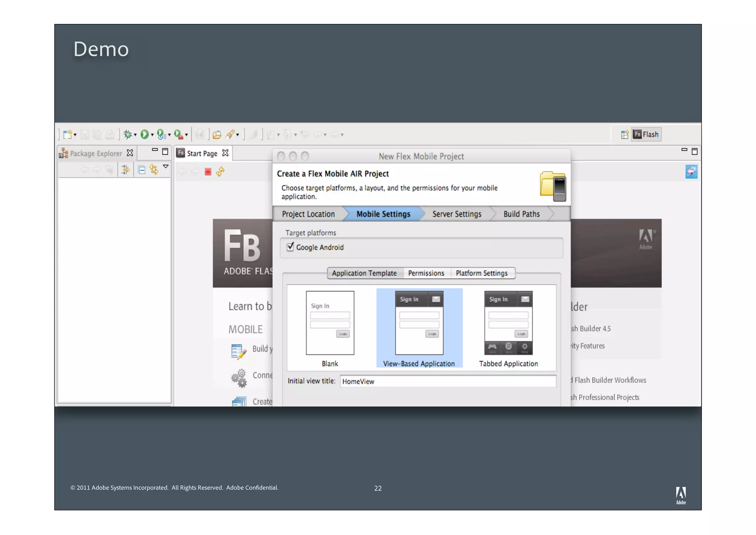Open the External Tools dropdown arrow
756x535 pixels.
coord(186,135)
